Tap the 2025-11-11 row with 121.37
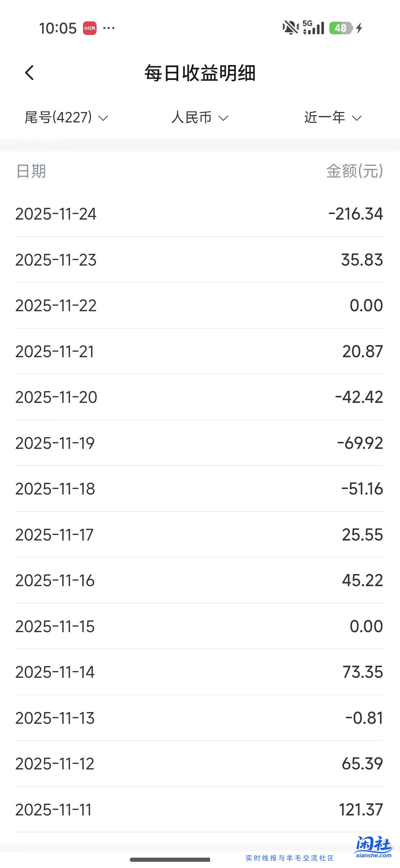Image resolution: width=400 pixels, height=868 pixels. click(199, 810)
